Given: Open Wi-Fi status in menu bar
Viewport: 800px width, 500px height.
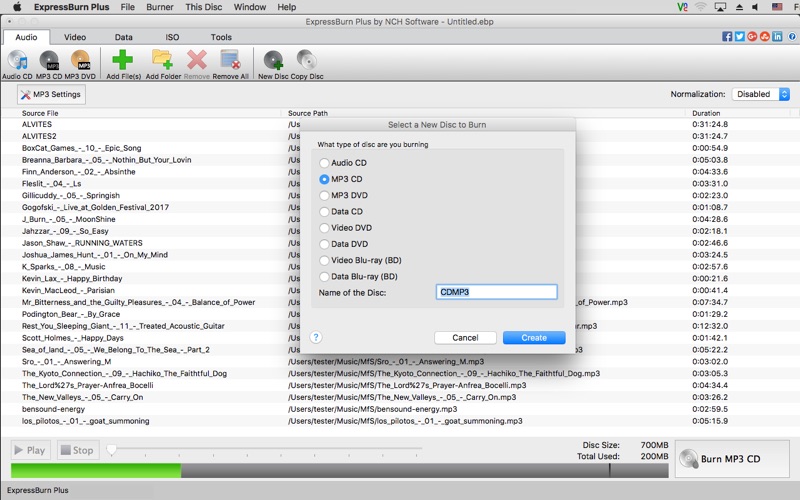Looking at the screenshot, I should pos(701,7).
